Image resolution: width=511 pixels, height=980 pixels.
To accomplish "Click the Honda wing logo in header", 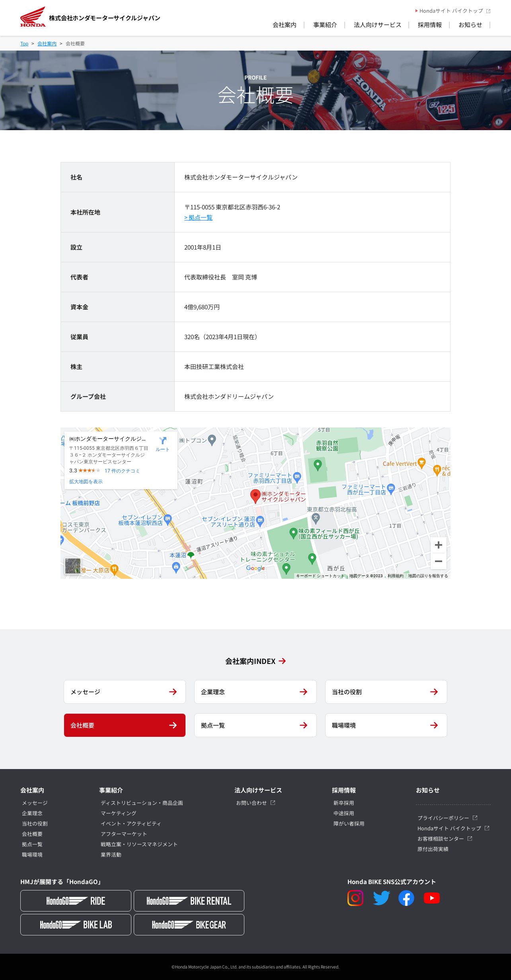I will [33, 17].
